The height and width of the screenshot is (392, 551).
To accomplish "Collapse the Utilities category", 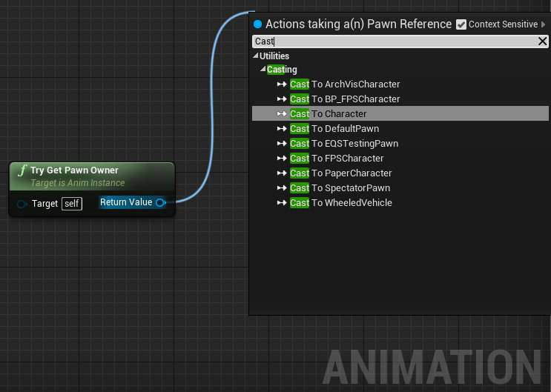I will [256, 56].
